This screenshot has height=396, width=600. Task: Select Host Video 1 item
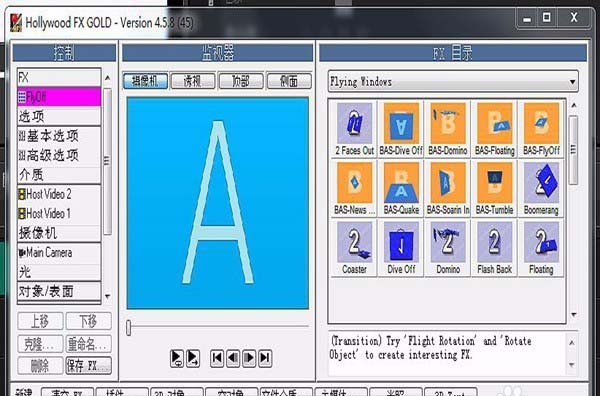(x=59, y=214)
